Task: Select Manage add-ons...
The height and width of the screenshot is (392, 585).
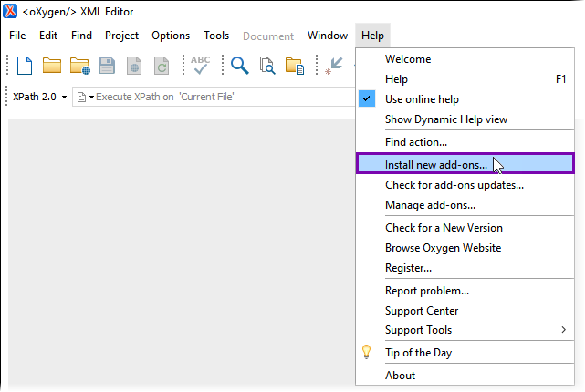Action: (465, 205)
